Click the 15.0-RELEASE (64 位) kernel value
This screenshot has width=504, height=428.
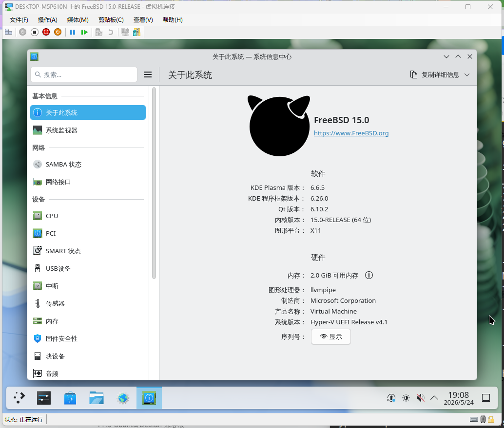tap(341, 220)
